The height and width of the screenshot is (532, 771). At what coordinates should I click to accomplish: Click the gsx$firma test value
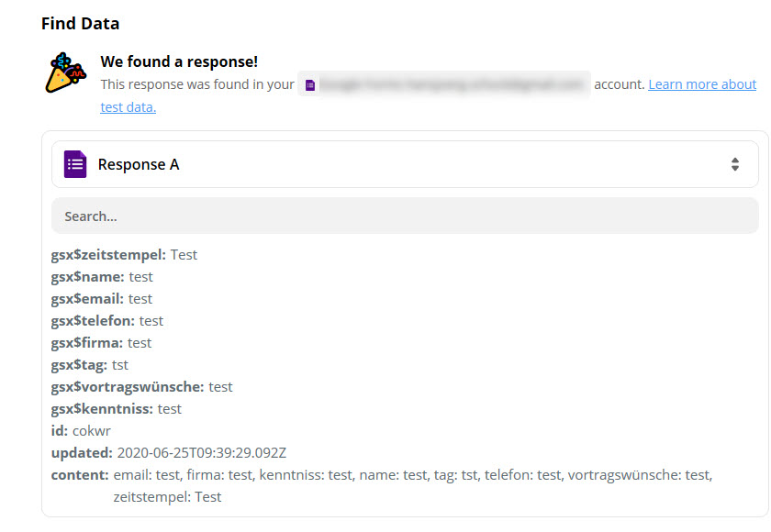click(x=140, y=342)
